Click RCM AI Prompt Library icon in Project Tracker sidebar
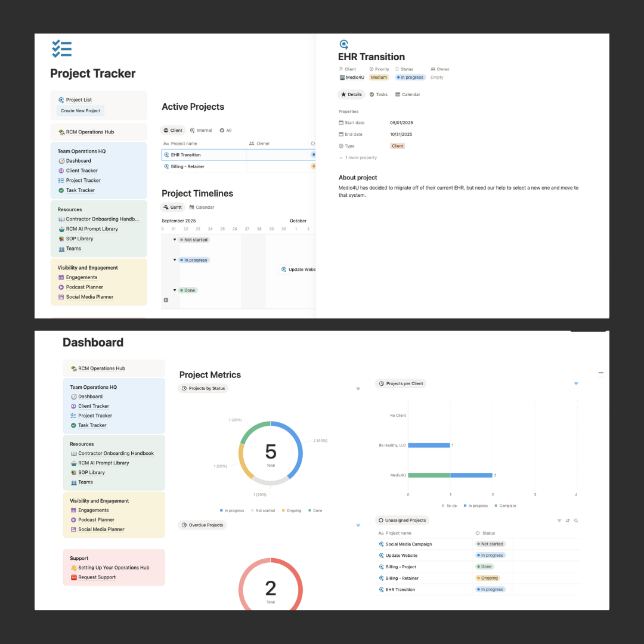The image size is (644, 644). point(61,229)
